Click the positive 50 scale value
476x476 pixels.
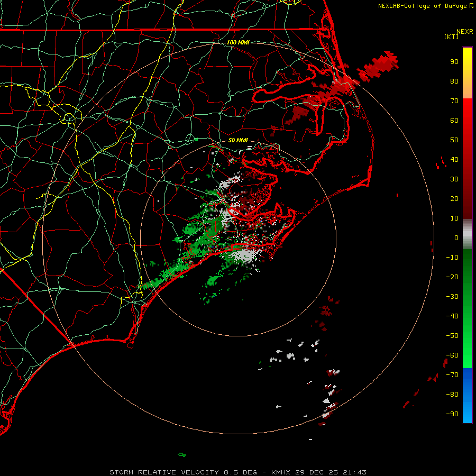[454, 140]
